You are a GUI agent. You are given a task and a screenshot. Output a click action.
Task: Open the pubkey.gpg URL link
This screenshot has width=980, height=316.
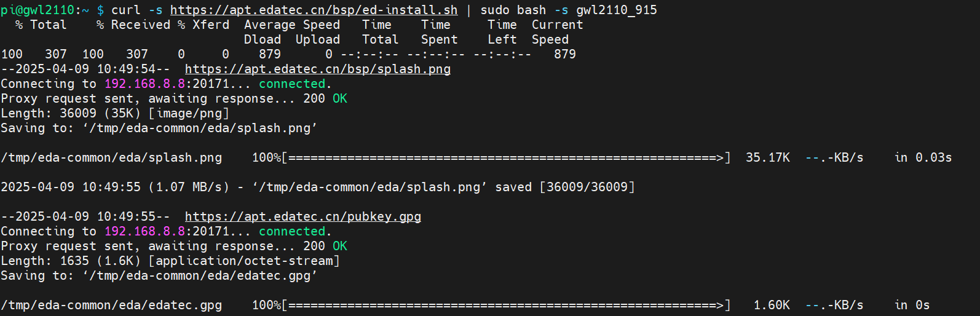(x=302, y=216)
